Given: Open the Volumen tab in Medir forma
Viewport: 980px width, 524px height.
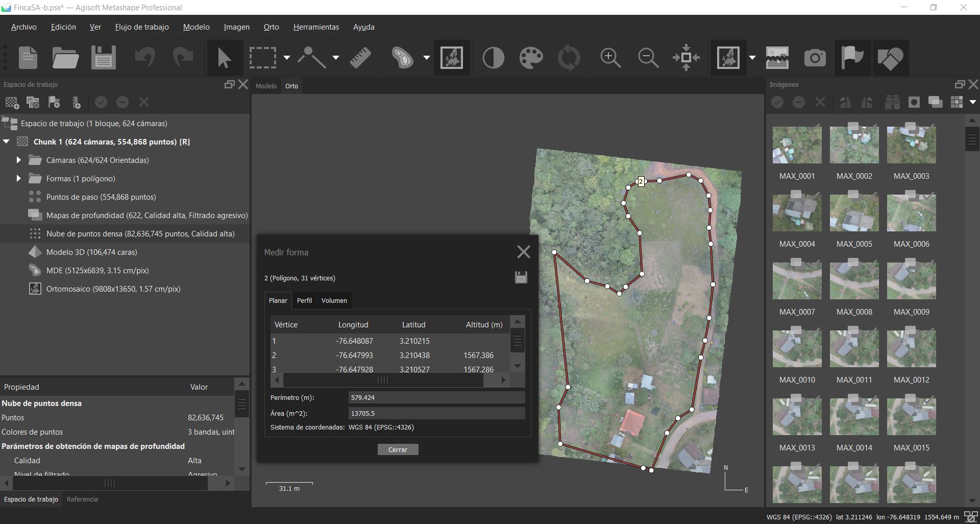Looking at the screenshot, I should tap(334, 300).
